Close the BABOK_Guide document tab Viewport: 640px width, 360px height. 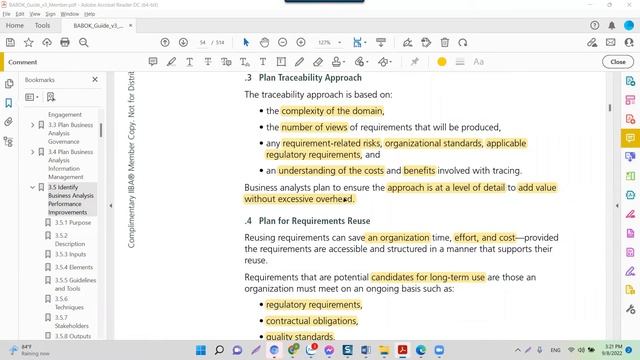click(131, 25)
